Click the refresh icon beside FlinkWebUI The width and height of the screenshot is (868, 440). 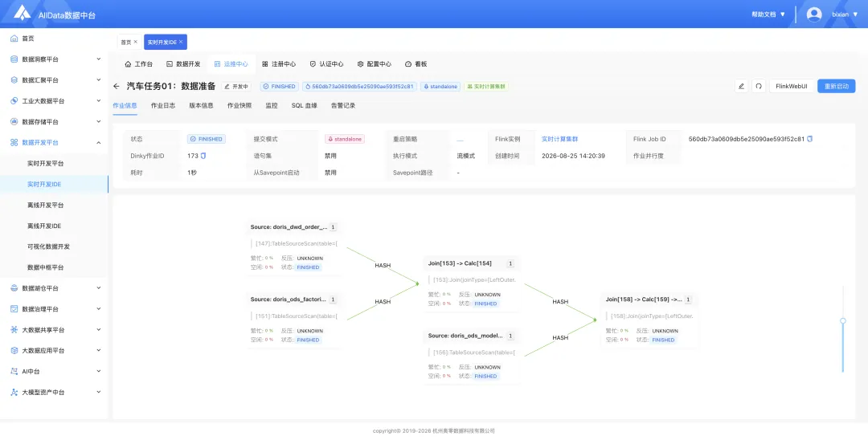pyautogui.click(x=759, y=86)
